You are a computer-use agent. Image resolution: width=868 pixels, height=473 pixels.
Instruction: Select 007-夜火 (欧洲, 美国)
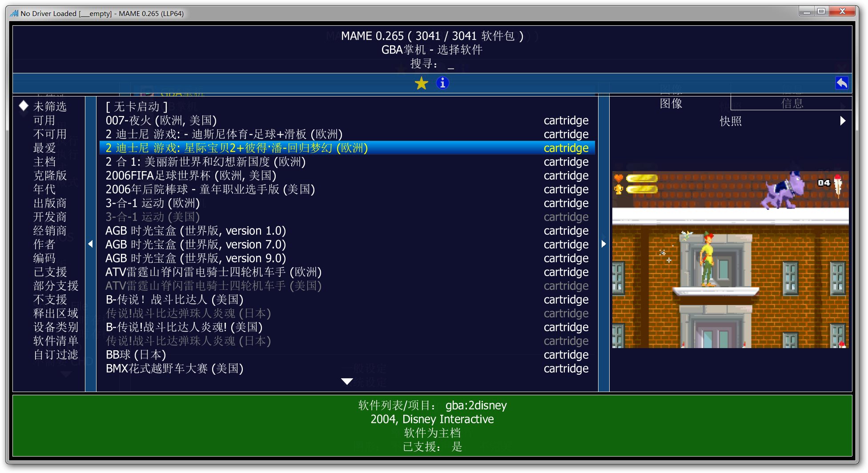click(347, 120)
